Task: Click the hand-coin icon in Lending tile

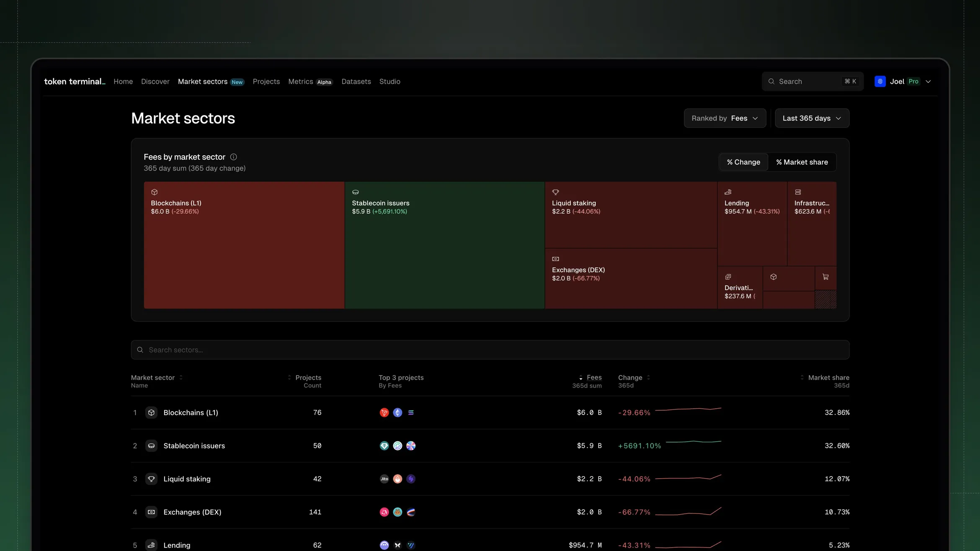Action: [728, 192]
